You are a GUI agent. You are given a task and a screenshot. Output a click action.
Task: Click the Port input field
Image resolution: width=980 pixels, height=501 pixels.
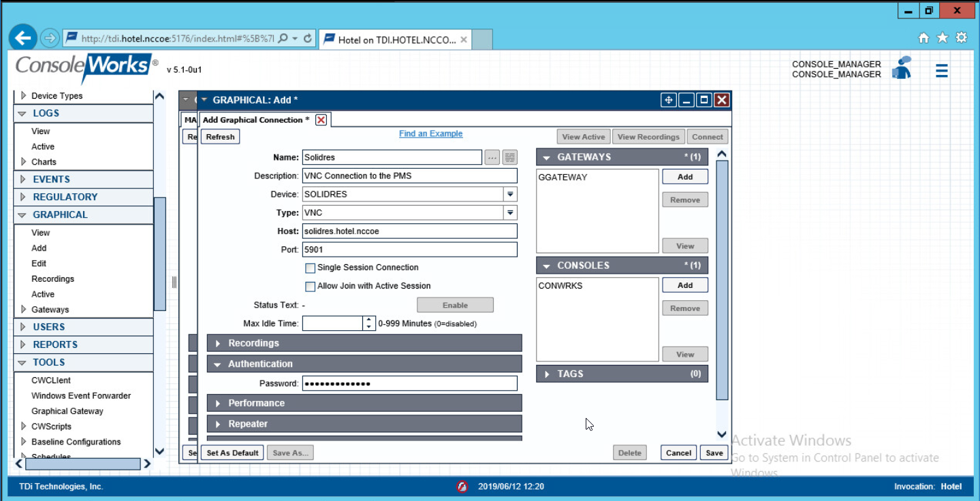409,250
